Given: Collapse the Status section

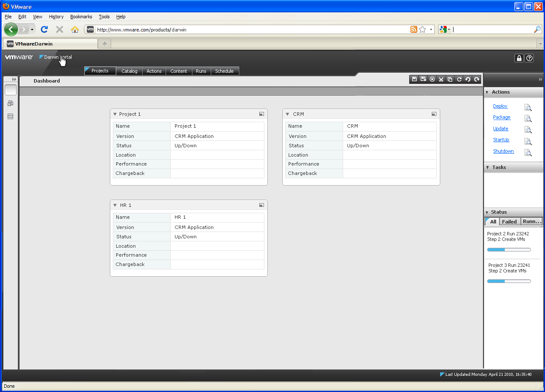Looking at the screenshot, I should coord(488,212).
